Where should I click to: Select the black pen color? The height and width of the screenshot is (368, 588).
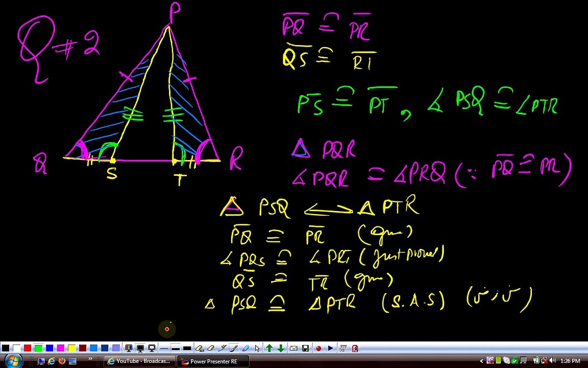click(x=6, y=348)
